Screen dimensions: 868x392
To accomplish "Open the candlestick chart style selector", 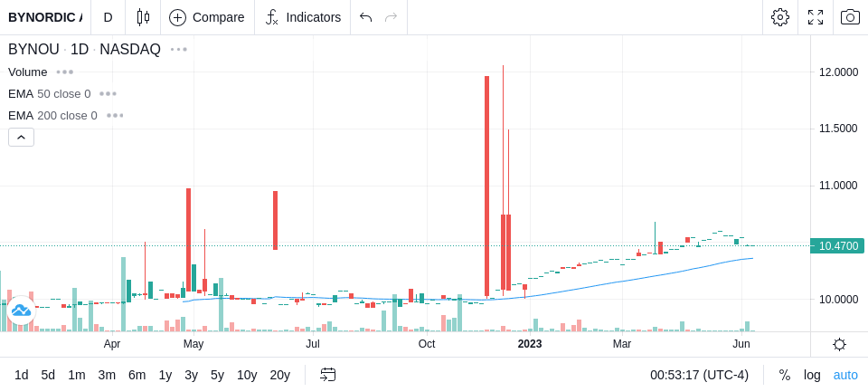I will pyautogui.click(x=143, y=17).
